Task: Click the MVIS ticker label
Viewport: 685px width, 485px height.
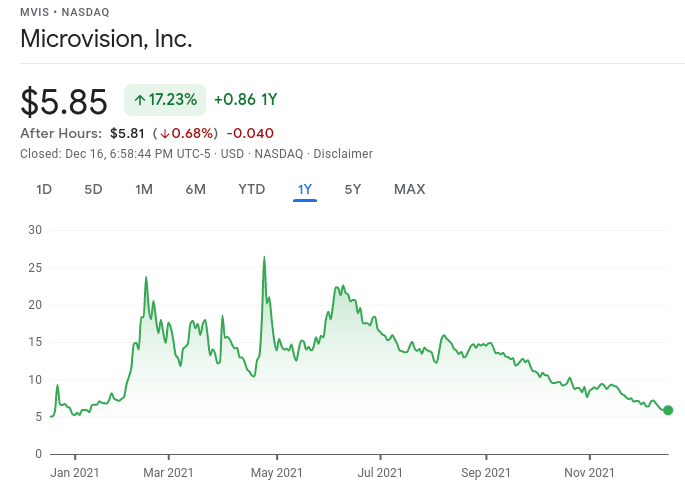Action: pyautogui.click(x=34, y=12)
